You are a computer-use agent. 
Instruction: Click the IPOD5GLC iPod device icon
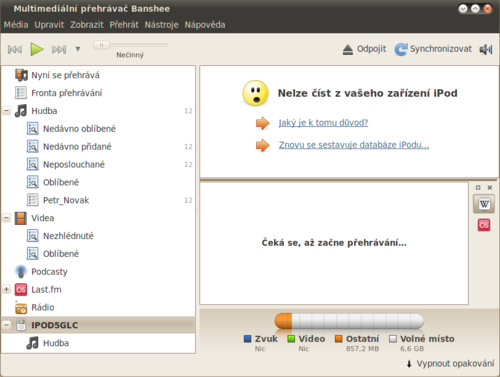[x=21, y=325]
